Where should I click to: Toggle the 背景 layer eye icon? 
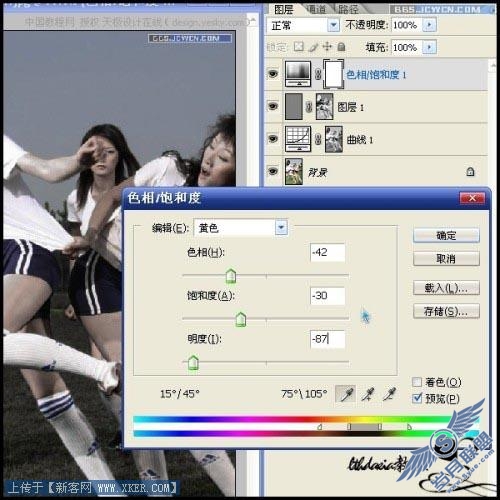pyautogui.click(x=273, y=171)
